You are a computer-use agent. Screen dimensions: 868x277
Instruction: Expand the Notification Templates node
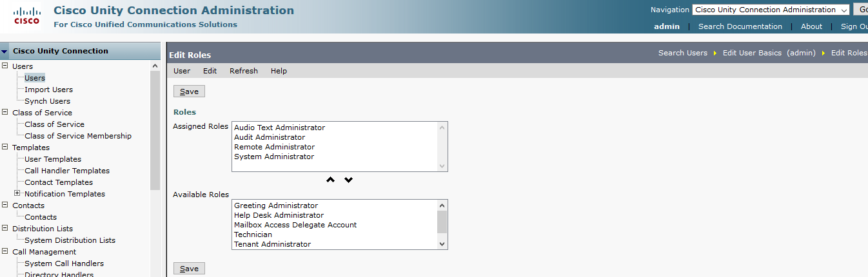click(17, 193)
